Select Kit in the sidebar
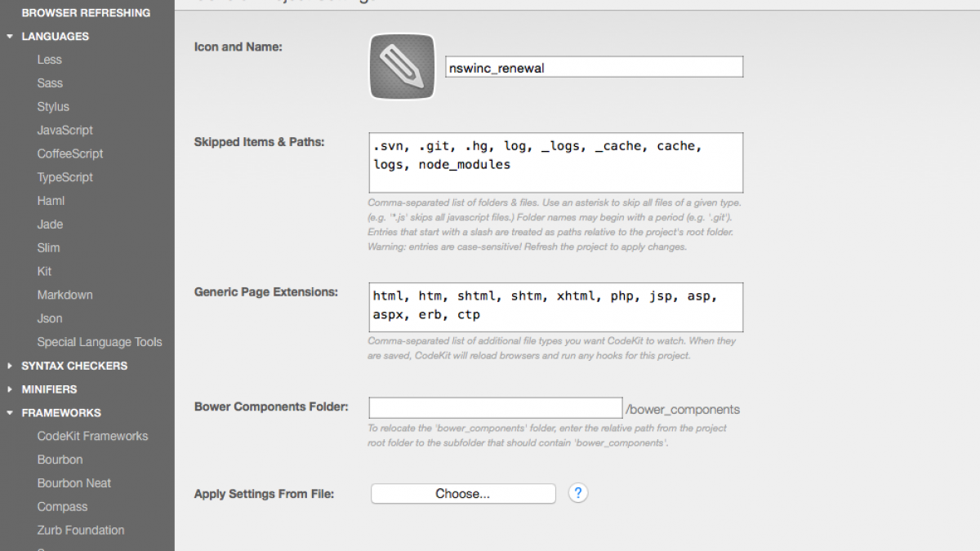This screenshot has width=980, height=551. pyautogui.click(x=44, y=271)
